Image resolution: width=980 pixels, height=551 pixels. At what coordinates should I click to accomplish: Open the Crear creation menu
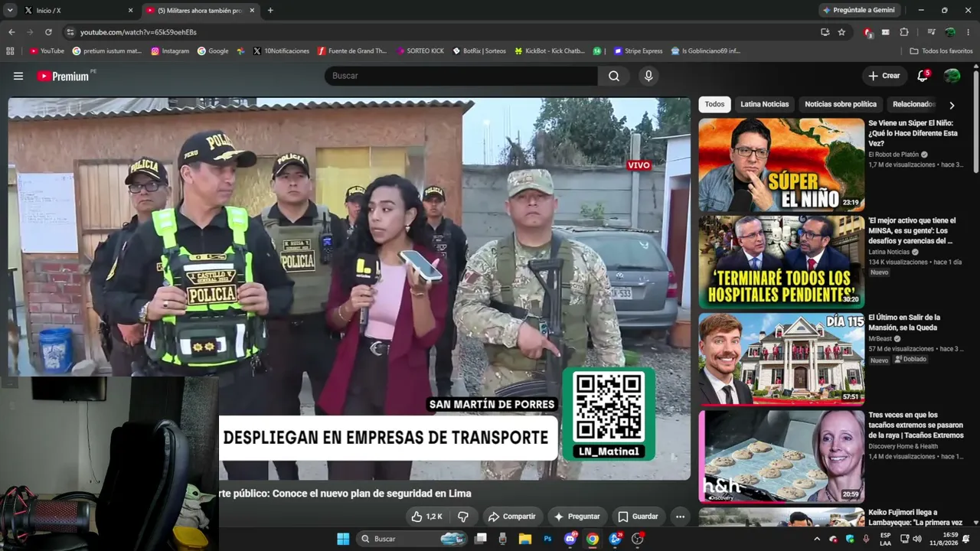[884, 76]
